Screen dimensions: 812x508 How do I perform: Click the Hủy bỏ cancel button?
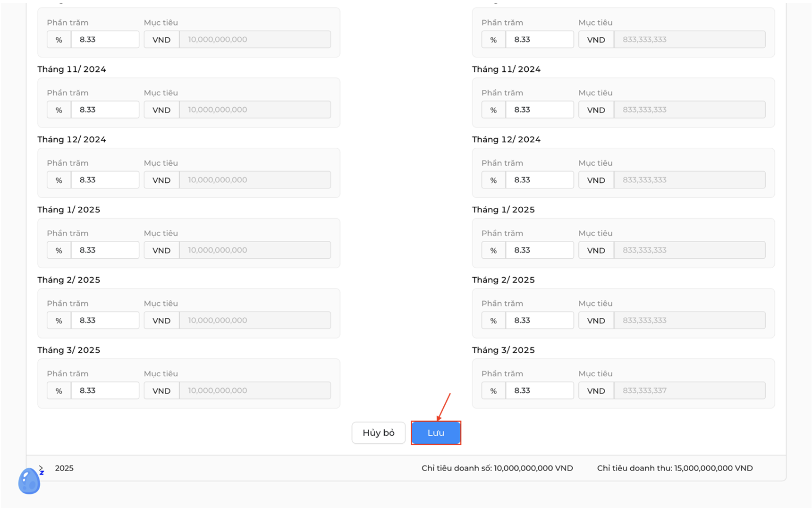(378, 432)
